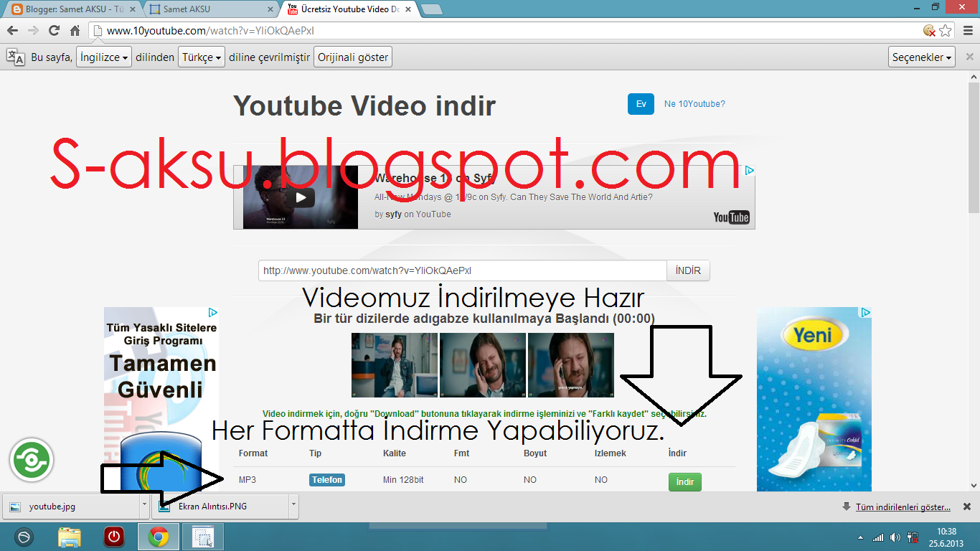This screenshot has width=980, height=551.
Task: Open Ekran Alıntısı.PNG download options arrow
Action: coord(293,506)
